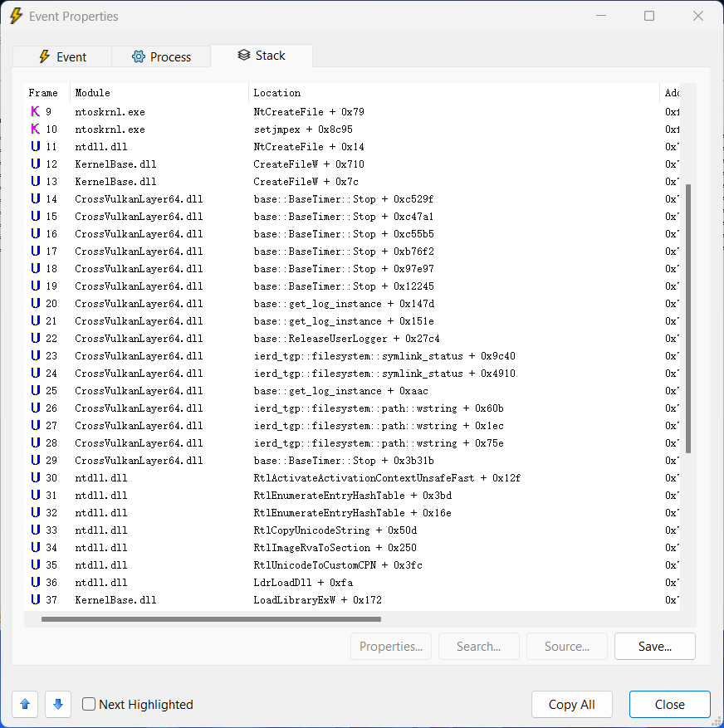724x728 pixels.
Task: Click the Save... button
Action: [654, 646]
